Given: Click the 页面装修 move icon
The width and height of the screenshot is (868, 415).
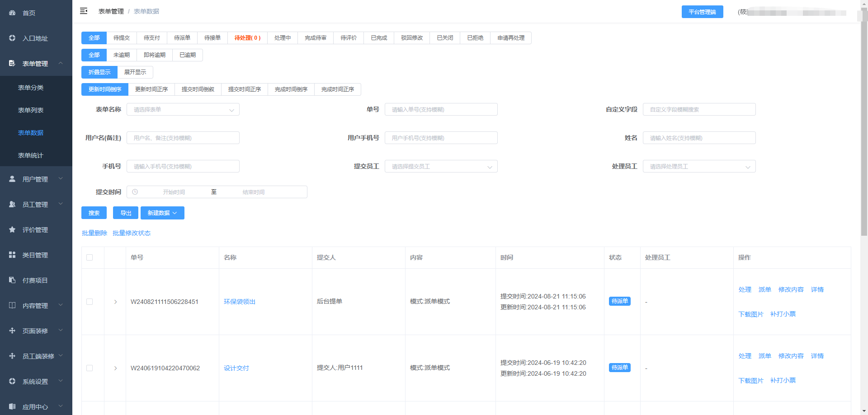Looking at the screenshot, I should tap(12, 331).
